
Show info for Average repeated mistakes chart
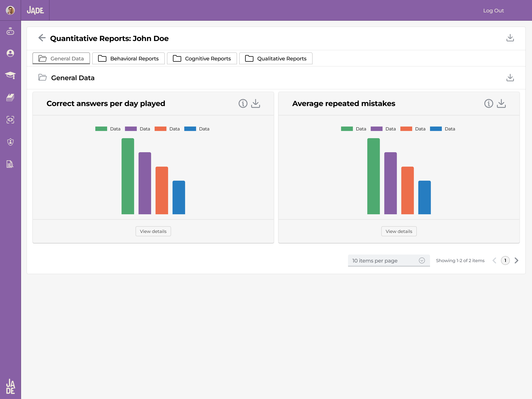coord(489,103)
